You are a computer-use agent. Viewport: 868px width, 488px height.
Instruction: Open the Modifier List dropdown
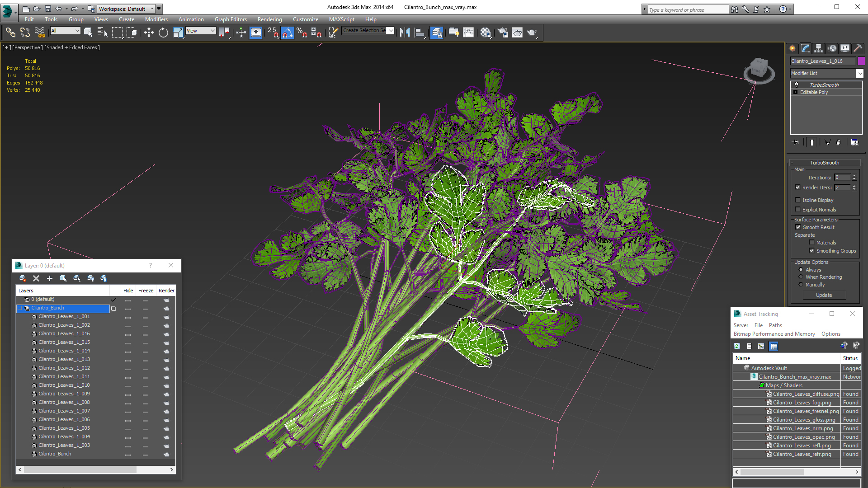[859, 73]
